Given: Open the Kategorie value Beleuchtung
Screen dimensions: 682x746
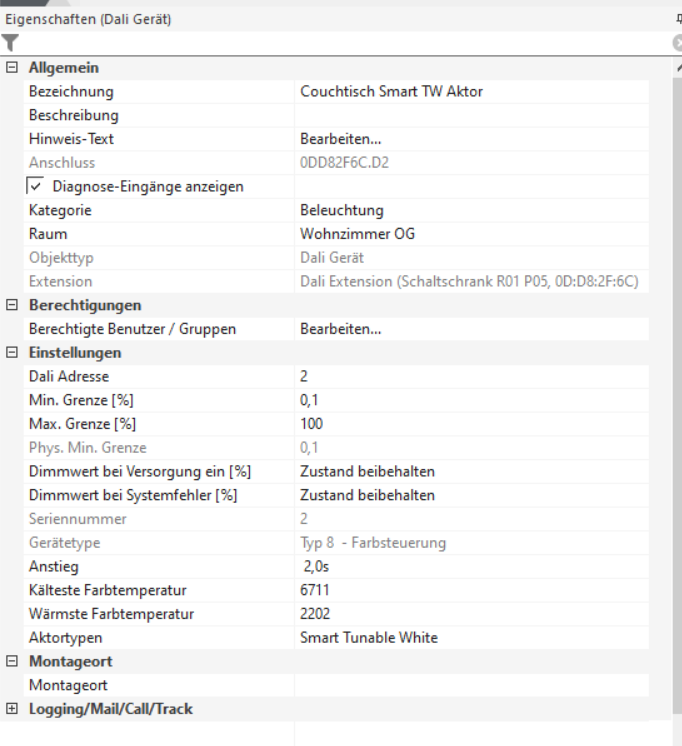Looking at the screenshot, I should [x=472, y=210].
